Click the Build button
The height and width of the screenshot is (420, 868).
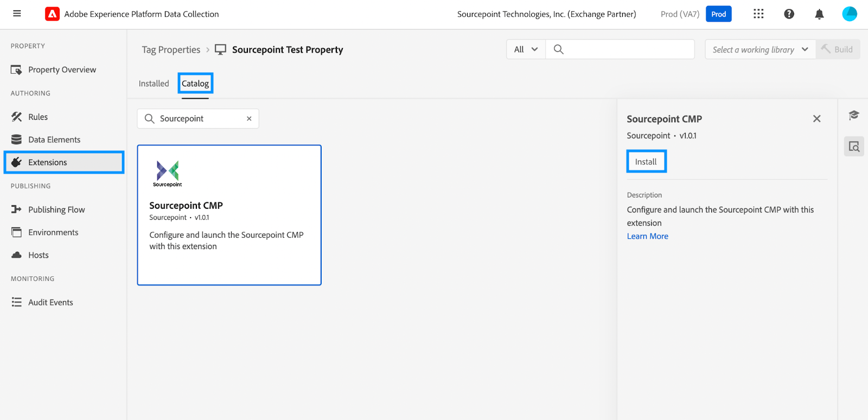pyautogui.click(x=838, y=49)
